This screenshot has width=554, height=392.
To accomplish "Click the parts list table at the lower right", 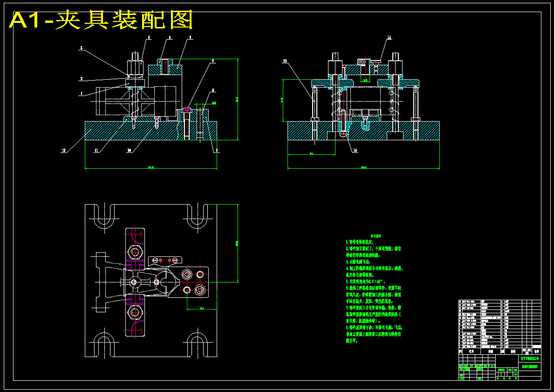I will 499,327.
